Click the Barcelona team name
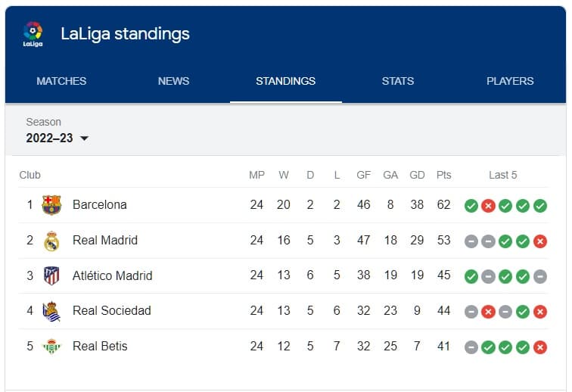Viewport: 572px width, 392px height. pyautogui.click(x=100, y=205)
